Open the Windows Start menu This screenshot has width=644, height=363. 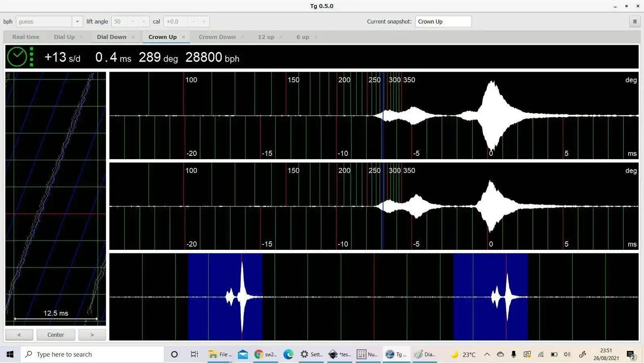[x=10, y=354]
